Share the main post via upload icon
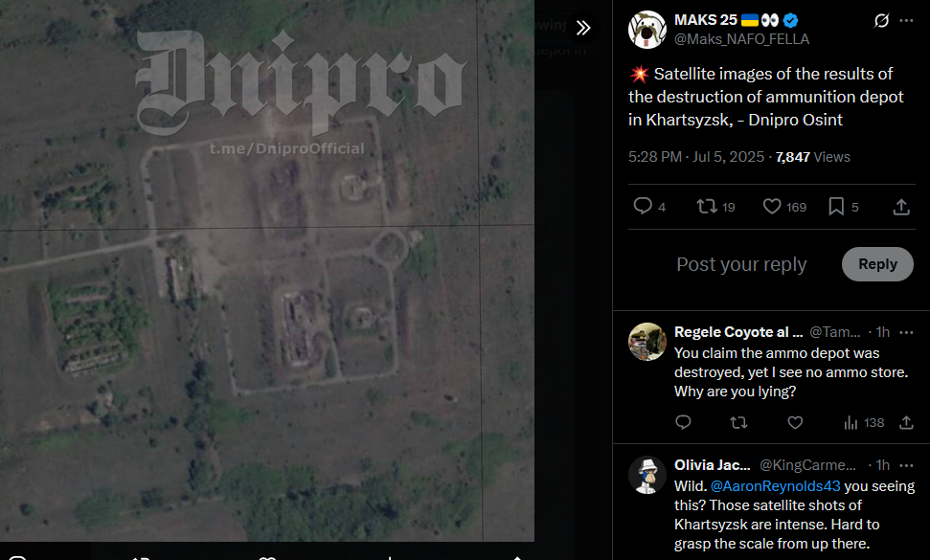930x560 pixels. (x=901, y=206)
